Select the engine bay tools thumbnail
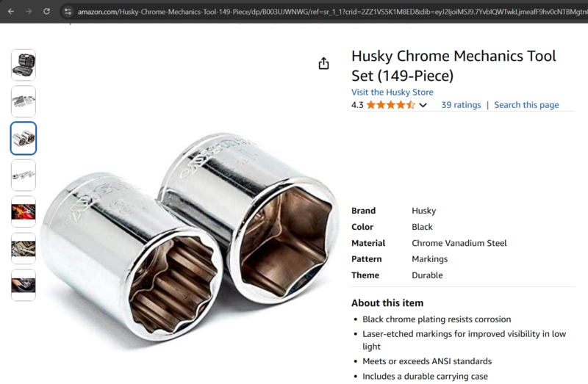This screenshot has height=384, width=588. (24, 248)
